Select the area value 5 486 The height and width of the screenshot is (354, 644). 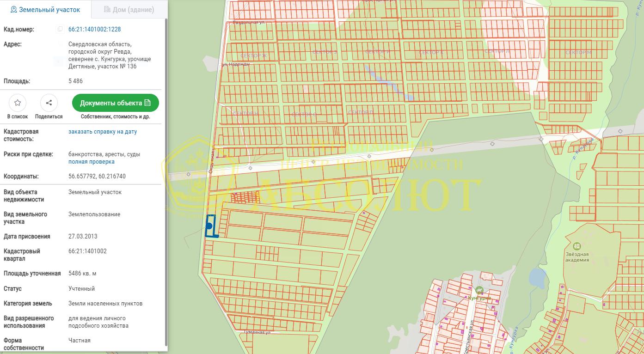[x=75, y=81]
